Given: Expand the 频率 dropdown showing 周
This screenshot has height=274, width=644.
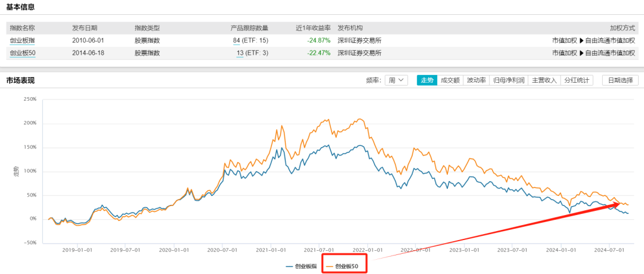Looking at the screenshot, I should click(397, 80).
